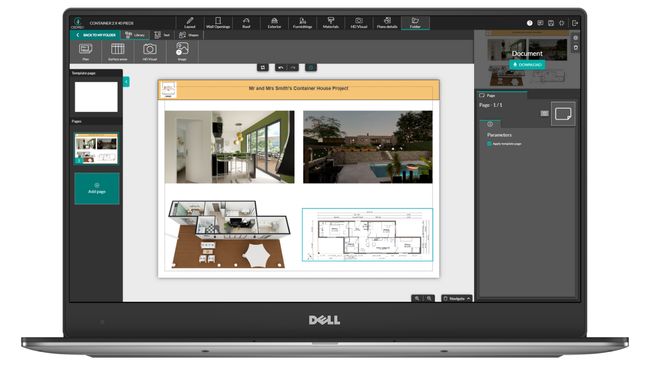Select the landscape page orientation icon
Image resolution: width=650 pixels, height=366 pixels.
click(x=563, y=114)
